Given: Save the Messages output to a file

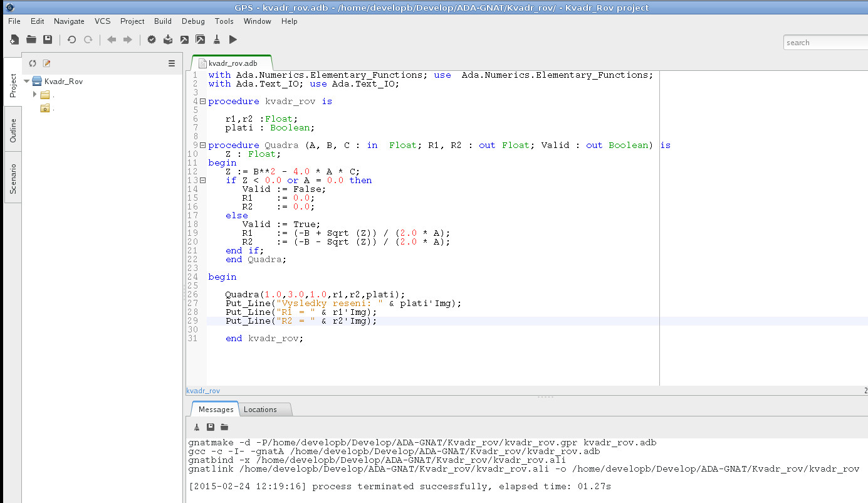Looking at the screenshot, I should (211, 427).
